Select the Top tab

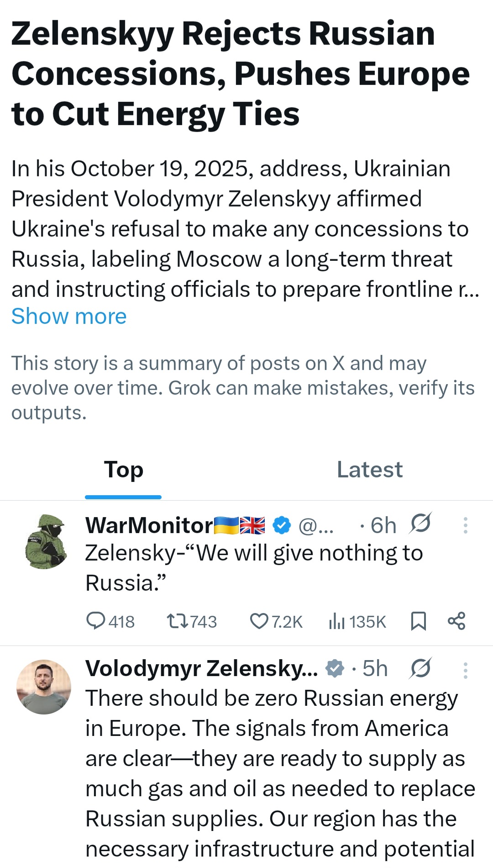pyautogui.click(x=123, y=470)
